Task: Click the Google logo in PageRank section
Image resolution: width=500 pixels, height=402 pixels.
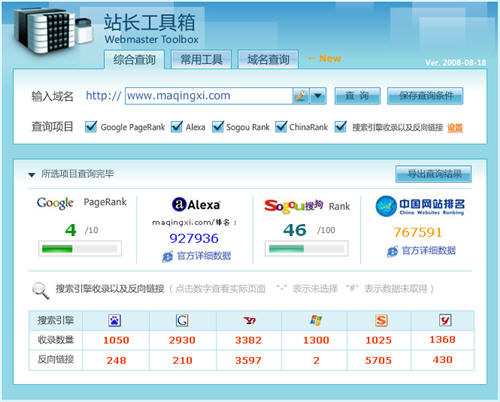Action: [55, 203]
